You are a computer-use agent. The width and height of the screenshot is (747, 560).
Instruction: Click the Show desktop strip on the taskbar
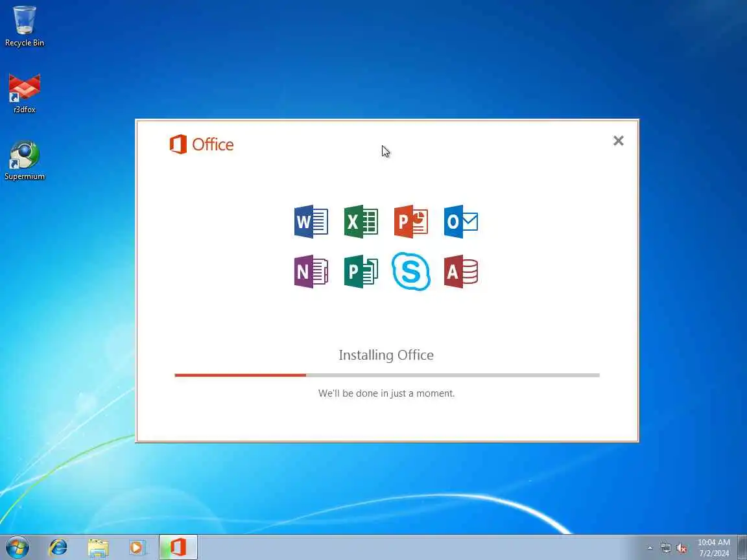click(x=742, y=548)
